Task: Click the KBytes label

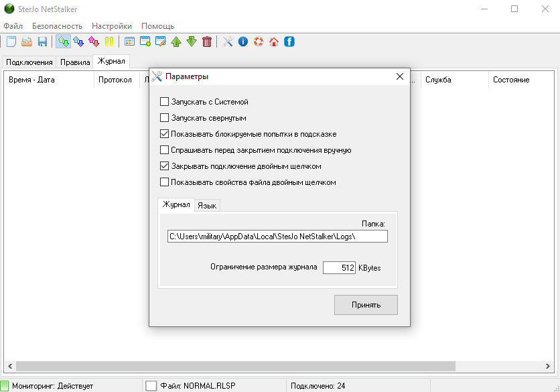Action: coord(370,268)
